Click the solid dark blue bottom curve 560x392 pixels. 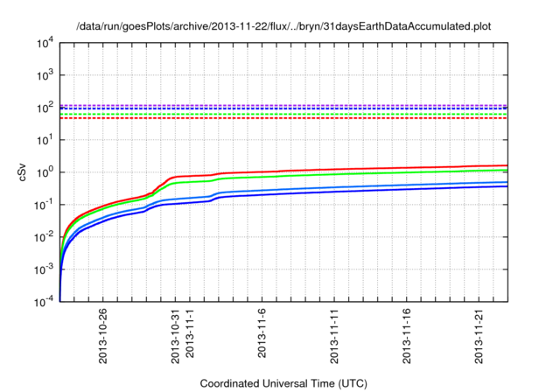pos(394,190)
